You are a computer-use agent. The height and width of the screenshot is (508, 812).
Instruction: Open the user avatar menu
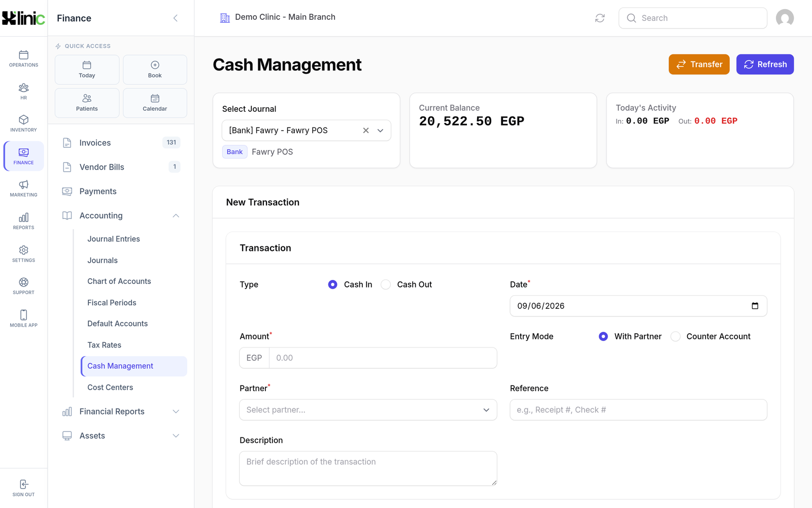[785, 18]
